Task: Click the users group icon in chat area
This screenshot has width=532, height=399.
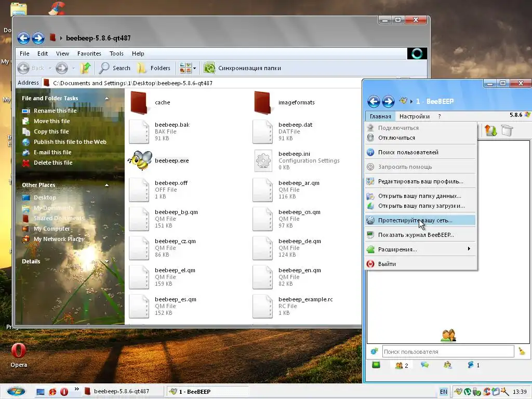Action: point(448,336)
